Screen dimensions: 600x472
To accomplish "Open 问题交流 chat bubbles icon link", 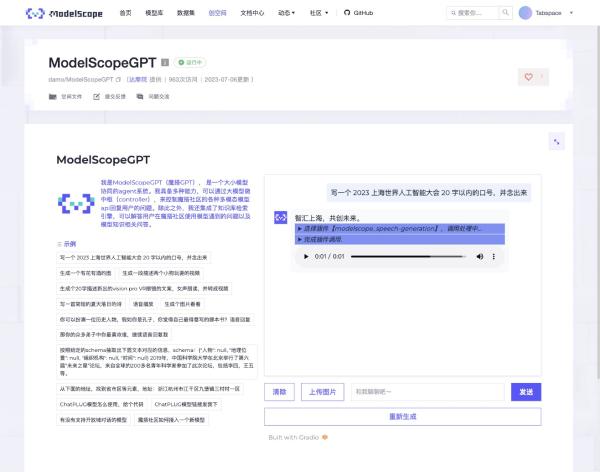I will 153,96.
